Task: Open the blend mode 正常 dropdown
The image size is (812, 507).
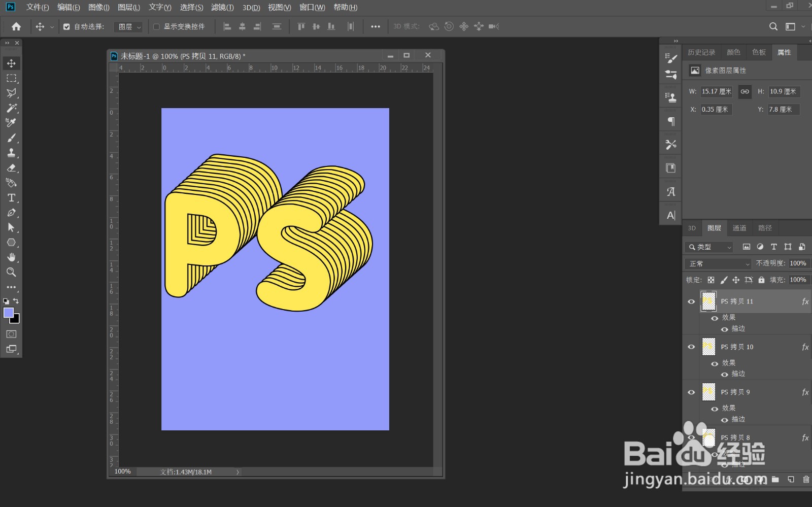Action: point(718,264)
